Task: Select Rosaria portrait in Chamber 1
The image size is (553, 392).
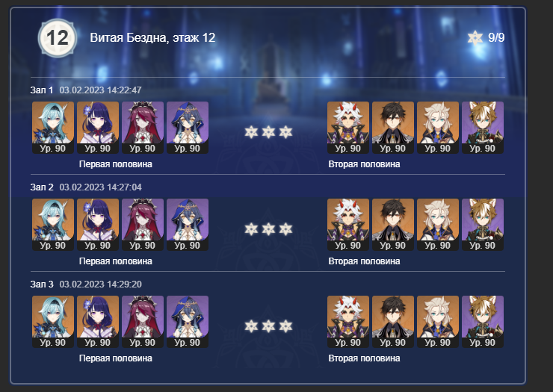Action: (143, 128)
